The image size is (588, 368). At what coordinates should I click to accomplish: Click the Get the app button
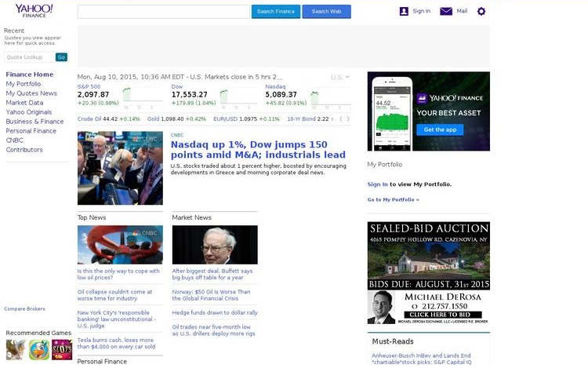(x=440, y=129)
